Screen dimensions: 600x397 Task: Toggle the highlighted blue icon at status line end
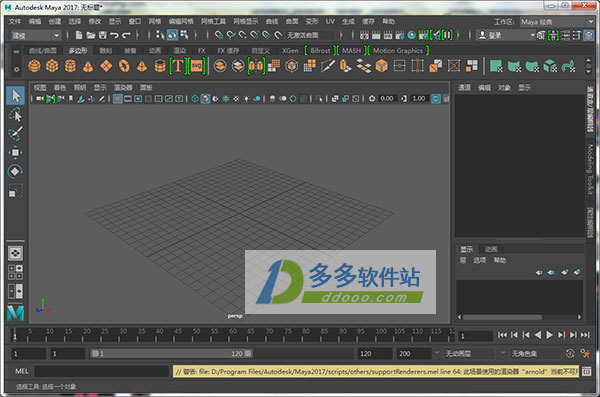[x=589, y=35]
